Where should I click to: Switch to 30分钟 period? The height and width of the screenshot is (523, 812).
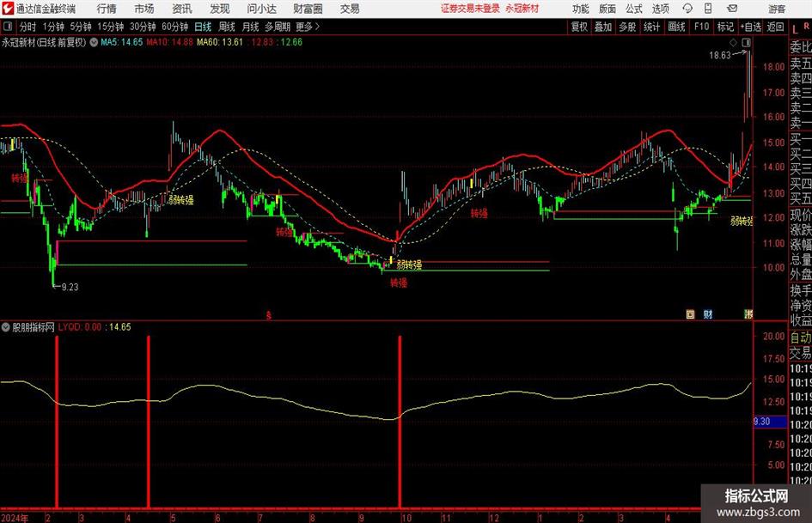coord(143,27)
